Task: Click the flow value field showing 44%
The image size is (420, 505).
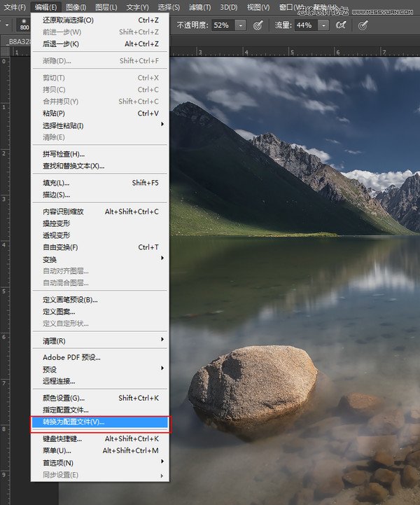Action: 306,25
